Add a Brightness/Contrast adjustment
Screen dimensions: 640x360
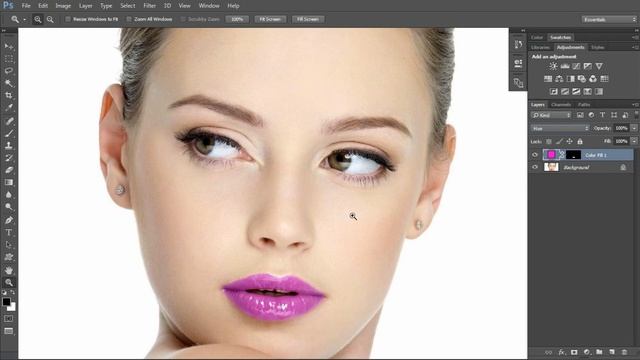point(553,66)
